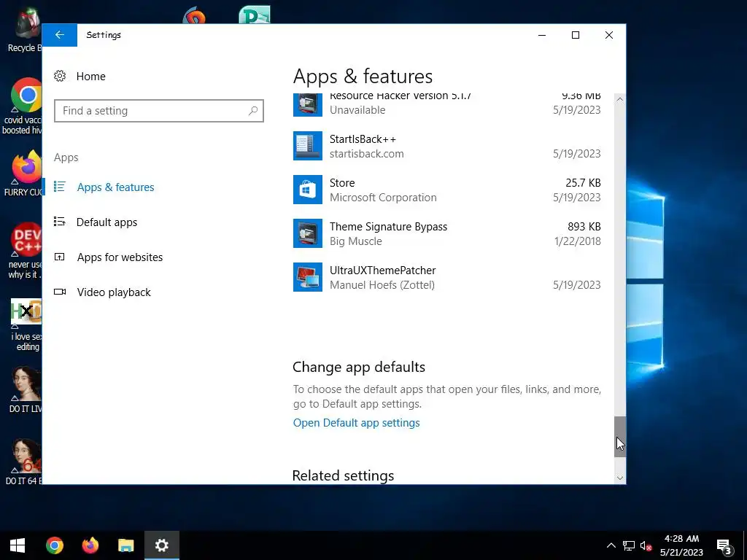Select the Apps & features list icon

click(x=60, y=187)
